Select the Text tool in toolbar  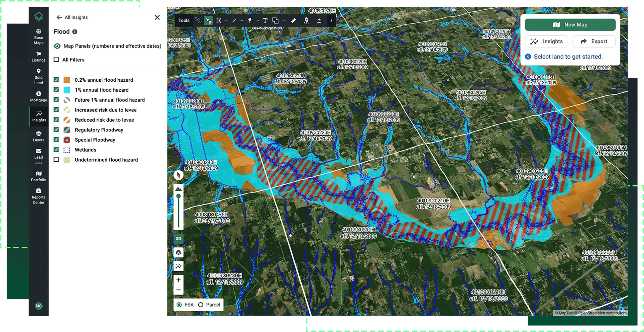[x=265, y=21]
